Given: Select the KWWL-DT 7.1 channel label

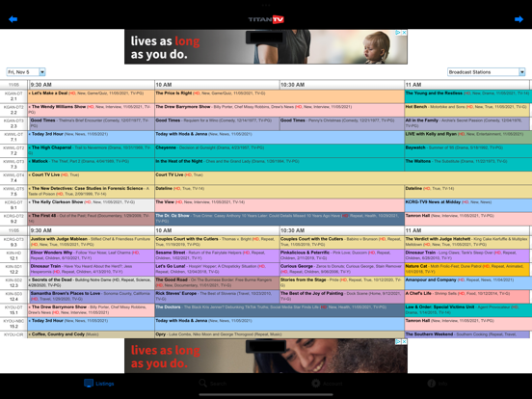Looking at the screenshot, I should click(x=13, y=137).
